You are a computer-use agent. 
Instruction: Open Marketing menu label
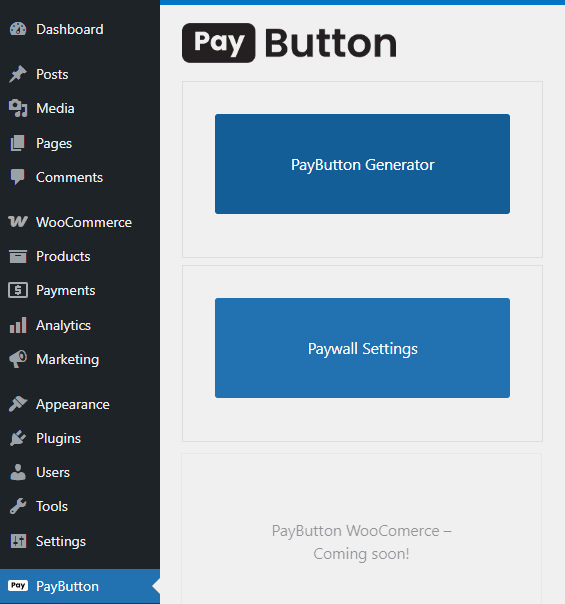point(67,360)
